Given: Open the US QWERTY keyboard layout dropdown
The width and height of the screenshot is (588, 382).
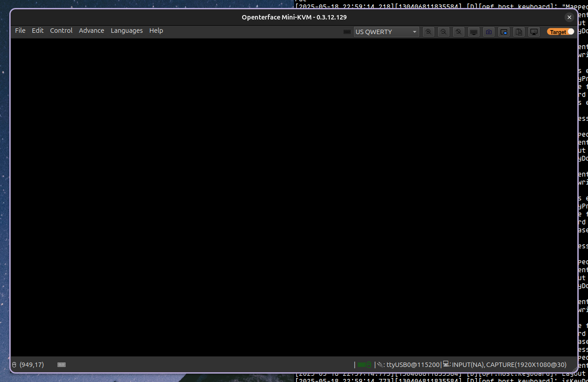Looking at the screenshot, I should [386, 32].
